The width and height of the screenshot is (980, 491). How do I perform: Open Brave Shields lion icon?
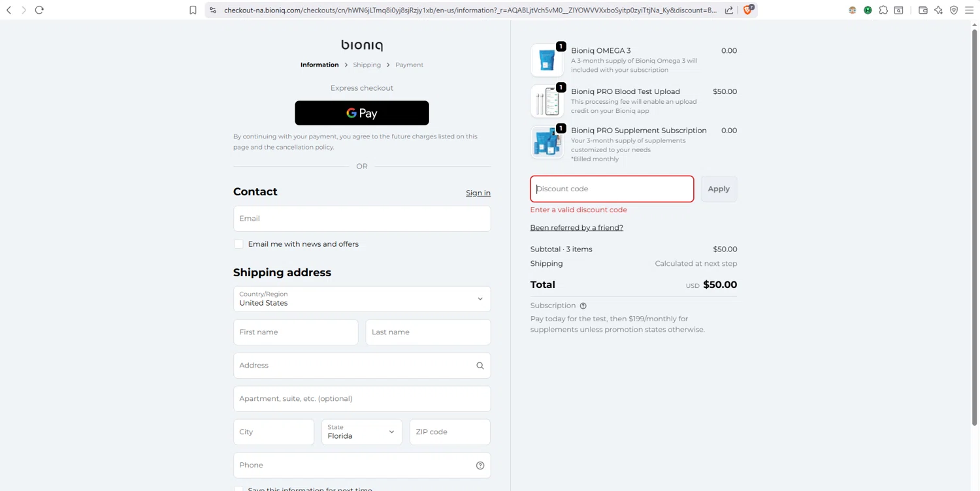click(749, 9)
